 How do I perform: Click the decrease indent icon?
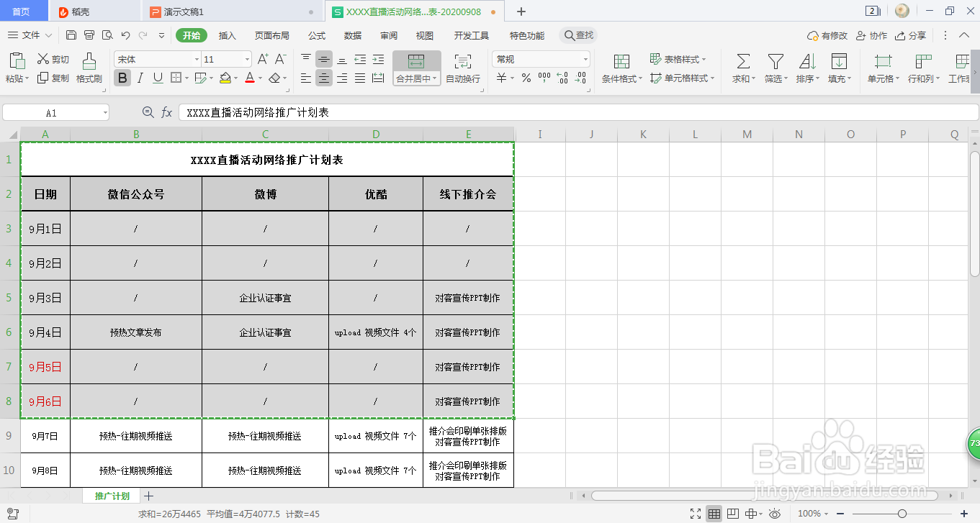pos(360,59)
